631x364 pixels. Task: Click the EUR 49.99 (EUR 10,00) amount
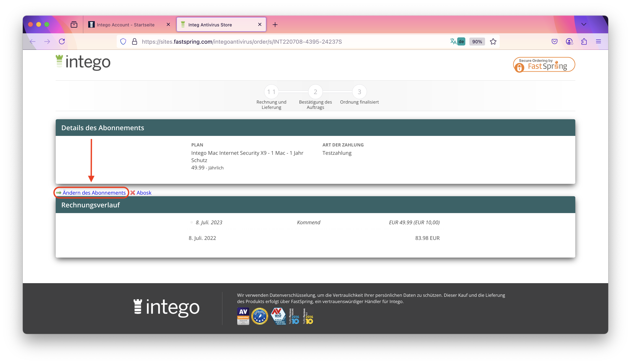click(x=414, y=222)
